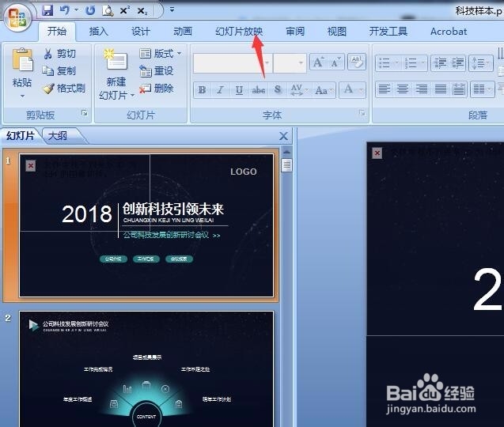Screen dimensions: 504x427
Task: Open the Office button menu
Action: point(17,17)
